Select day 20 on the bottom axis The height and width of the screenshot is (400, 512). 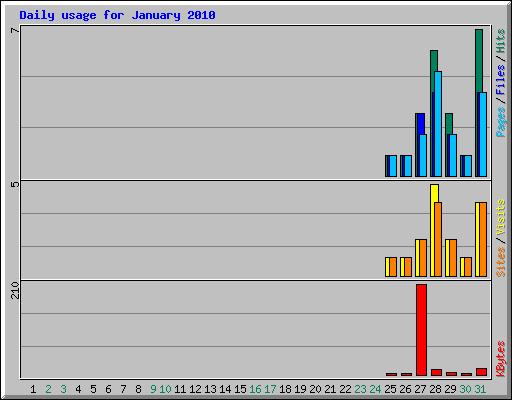coord(315,389)
